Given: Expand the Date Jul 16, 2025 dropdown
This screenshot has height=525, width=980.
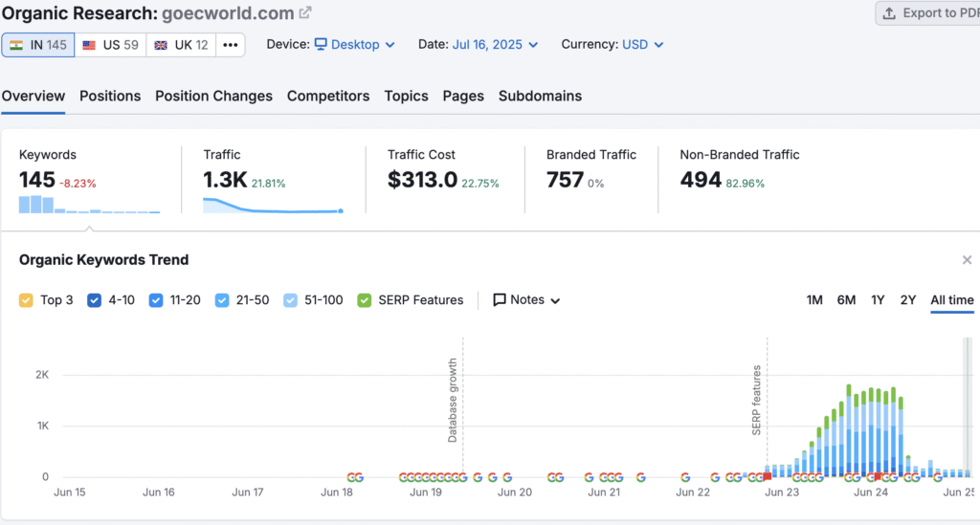Looking at the screenshot, I should click(x=495, y=45).
